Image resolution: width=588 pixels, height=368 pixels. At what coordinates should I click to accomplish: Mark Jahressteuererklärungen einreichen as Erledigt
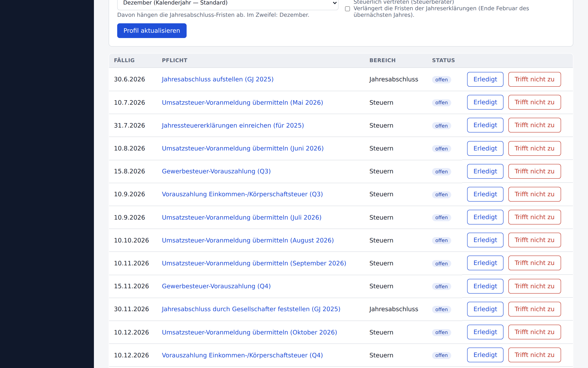(x=485, y=125)
